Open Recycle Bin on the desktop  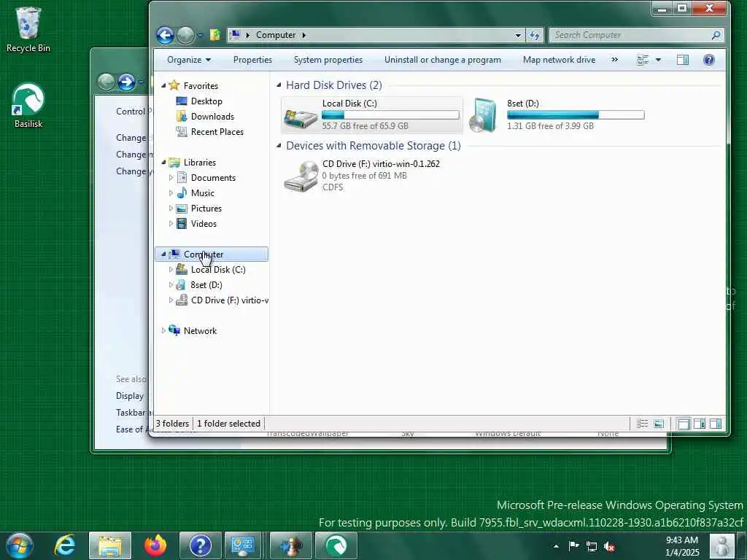28,29
